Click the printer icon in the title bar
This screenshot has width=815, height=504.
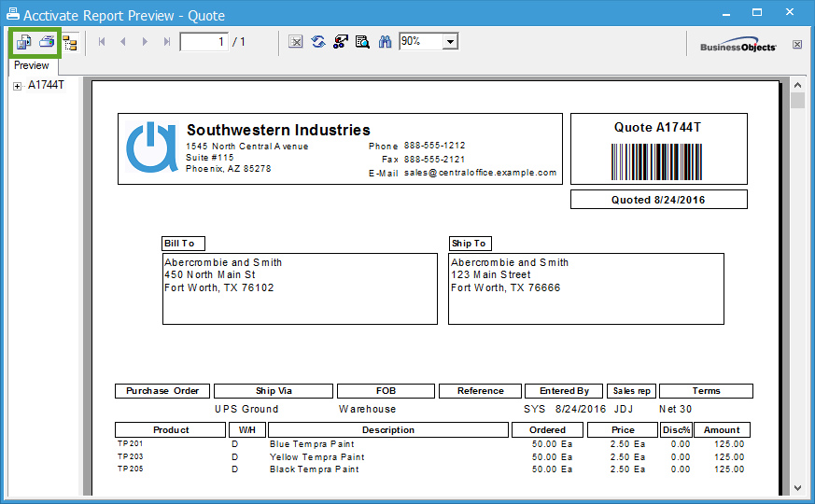click(13, 15)
